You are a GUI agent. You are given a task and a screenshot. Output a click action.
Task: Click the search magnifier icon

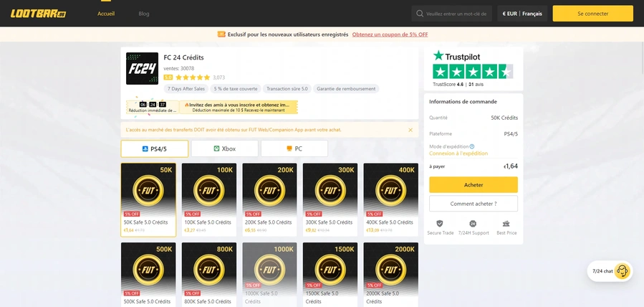(x=419, y=14)
